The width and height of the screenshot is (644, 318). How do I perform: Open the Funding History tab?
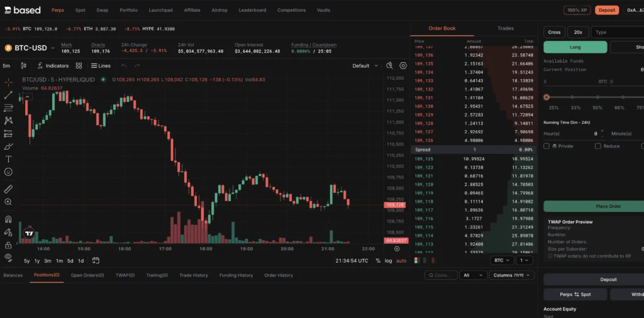(x=236, y=275)
